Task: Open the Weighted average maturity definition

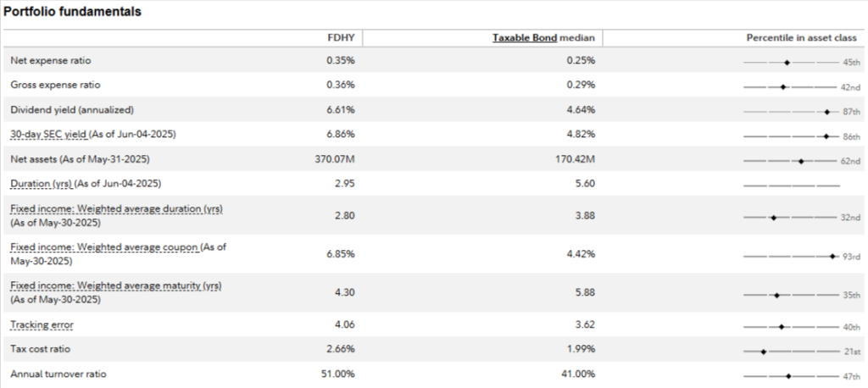Action: click(x=116, y=285)
